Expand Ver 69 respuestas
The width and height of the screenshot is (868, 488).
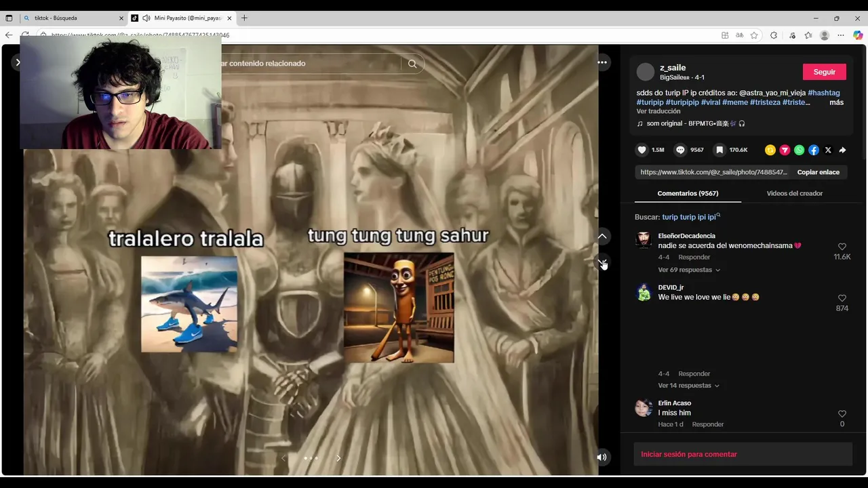pos(689,270)
